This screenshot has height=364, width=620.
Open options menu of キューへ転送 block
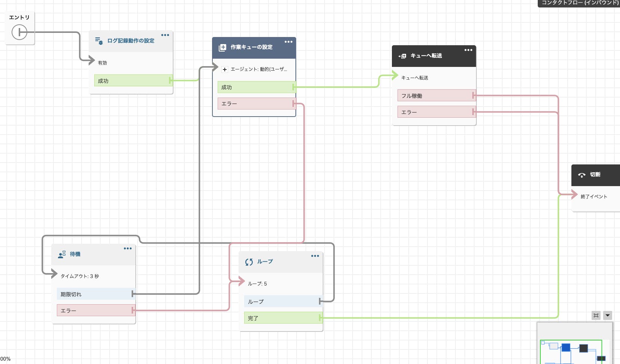click(x=468, y=50)
